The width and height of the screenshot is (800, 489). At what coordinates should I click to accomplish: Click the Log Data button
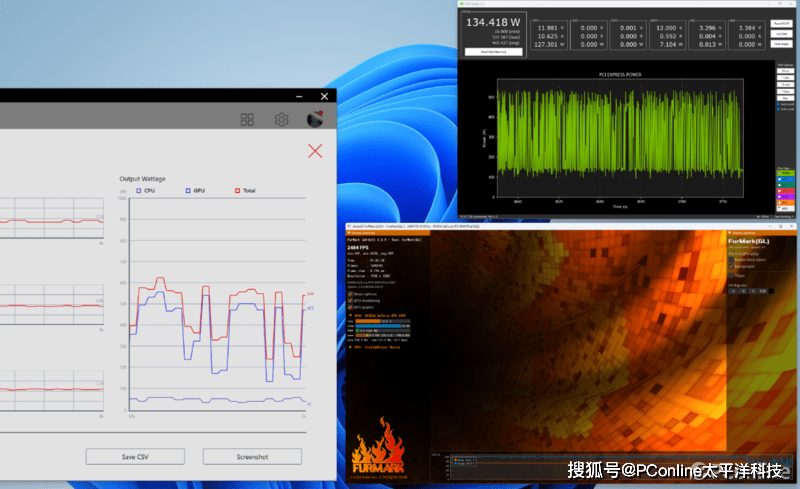[786, 33]
